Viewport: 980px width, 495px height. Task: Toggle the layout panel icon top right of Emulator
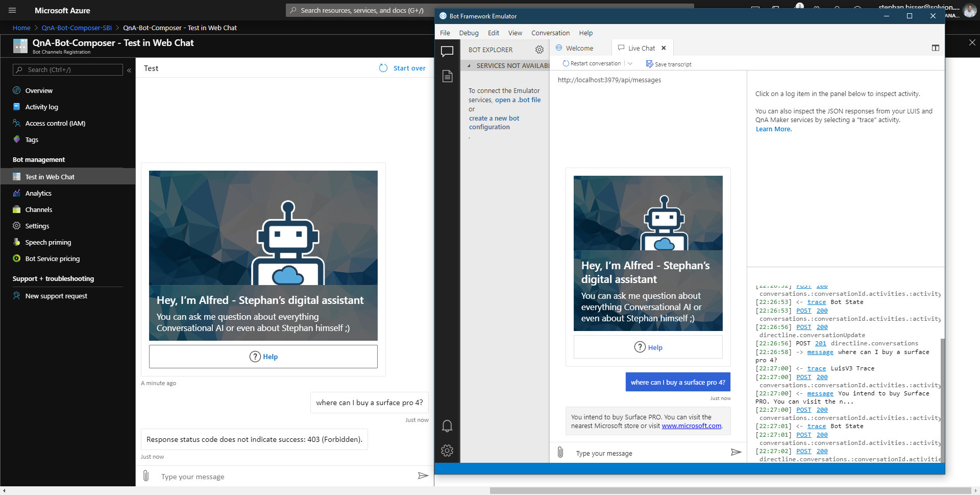coord(936,48)
